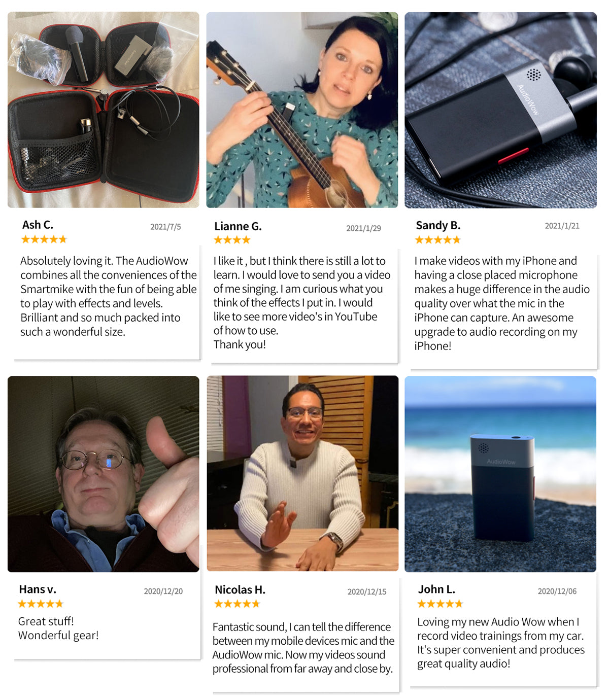Click Sandy B.'s star rating

[x=438, y=240]
